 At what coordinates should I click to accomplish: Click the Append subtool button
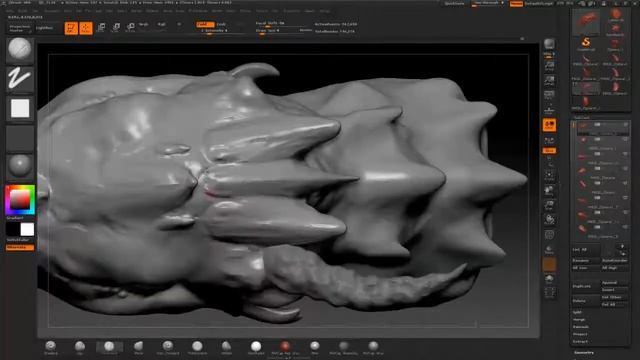pos(614,282)
